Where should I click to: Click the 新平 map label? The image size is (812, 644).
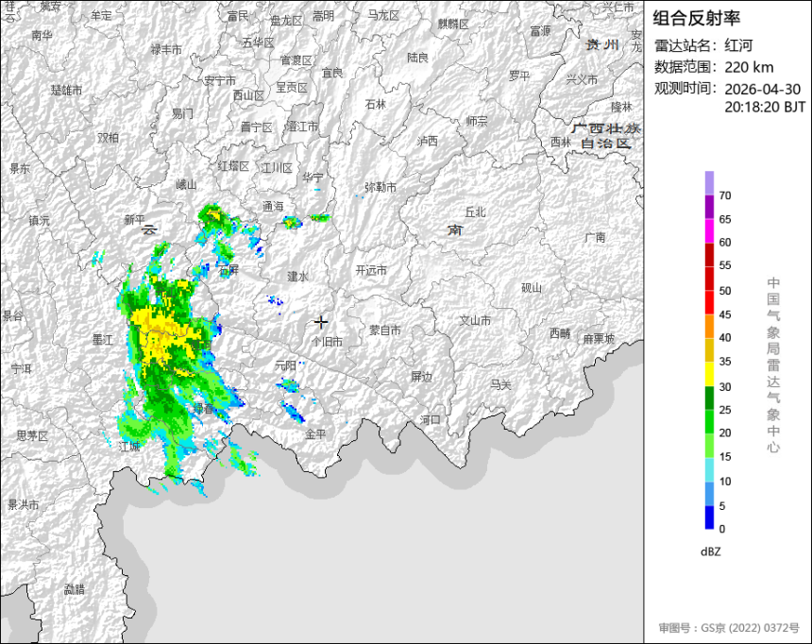pos(135,220)
